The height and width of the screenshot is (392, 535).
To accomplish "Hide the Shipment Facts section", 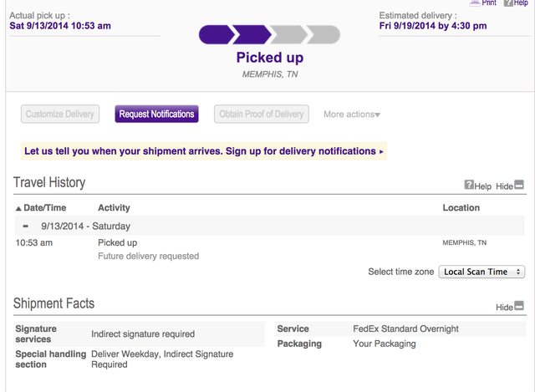I will [x=518, y=307].
